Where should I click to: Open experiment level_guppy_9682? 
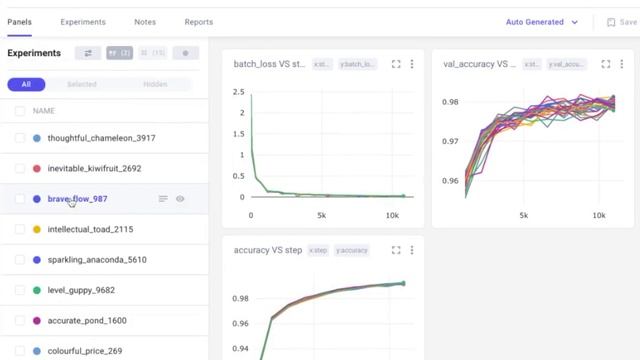81,290
